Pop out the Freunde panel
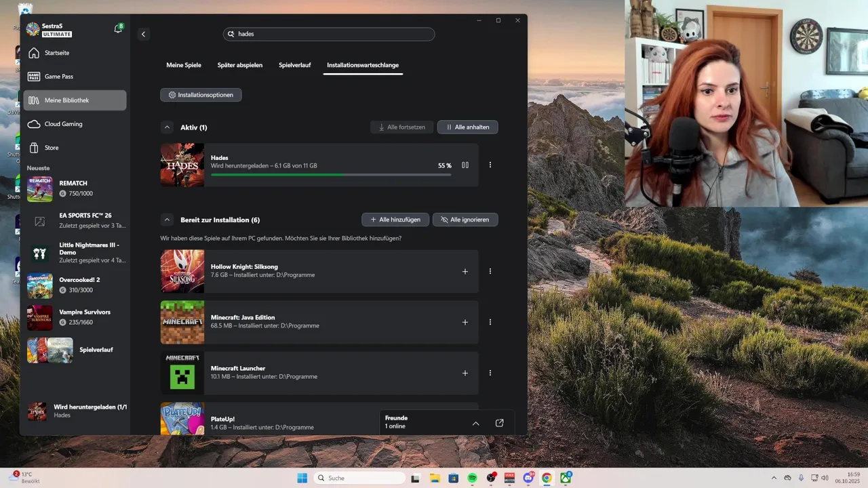868x488 pixels. click(x=500, y=423)
